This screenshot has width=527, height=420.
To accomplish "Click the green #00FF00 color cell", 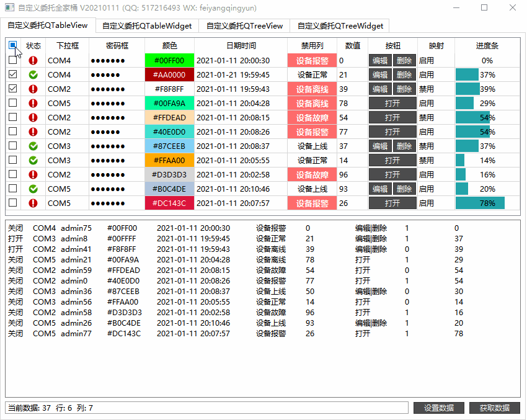I will [169, 61].
